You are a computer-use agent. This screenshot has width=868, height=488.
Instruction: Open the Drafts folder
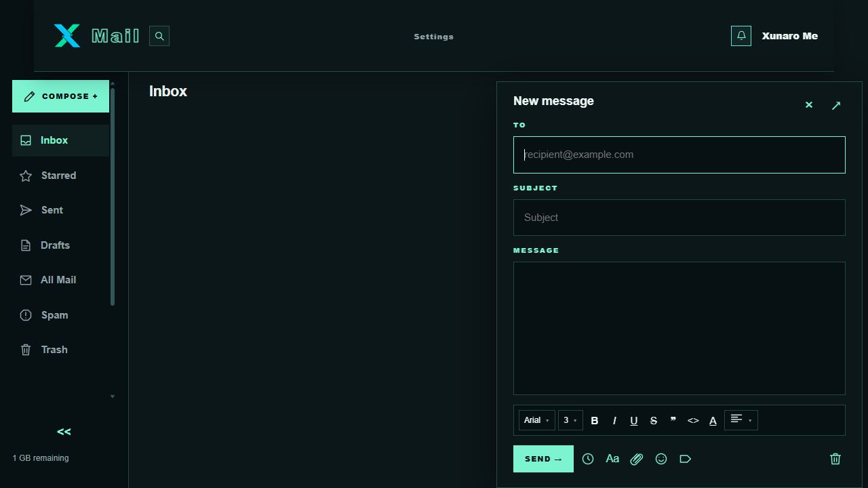(60, 245)
